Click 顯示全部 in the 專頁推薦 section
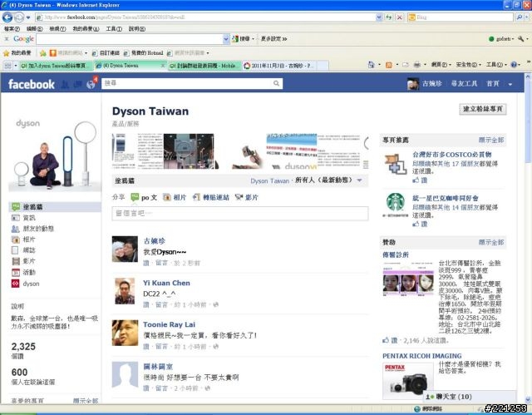The height and width of the screenshot is (415, 532). point(491,141)
